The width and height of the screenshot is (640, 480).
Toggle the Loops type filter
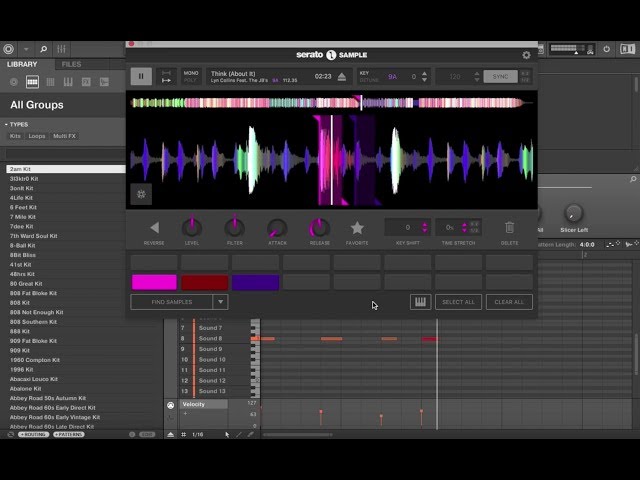pyautogui.click(x=37, y=136)
